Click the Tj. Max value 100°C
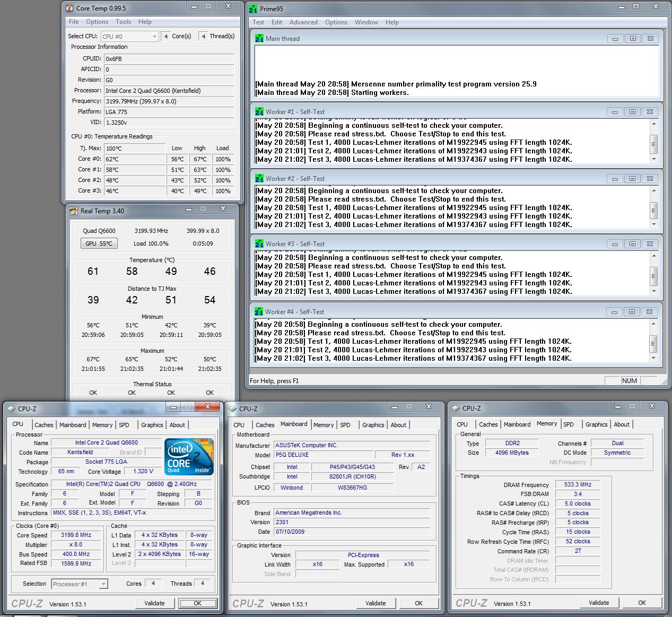This screenshot has width=672, height=617. pyautogui.click(x=135, y=149)
